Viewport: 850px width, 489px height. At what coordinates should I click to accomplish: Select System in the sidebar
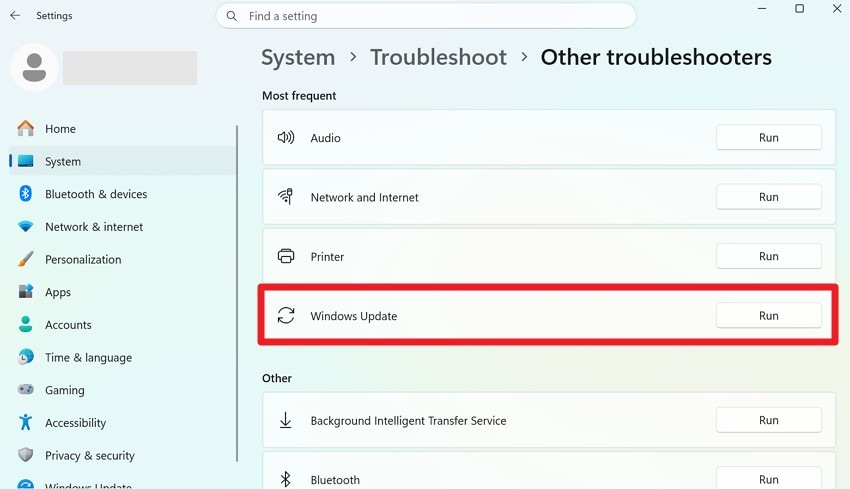click(123, 161)
